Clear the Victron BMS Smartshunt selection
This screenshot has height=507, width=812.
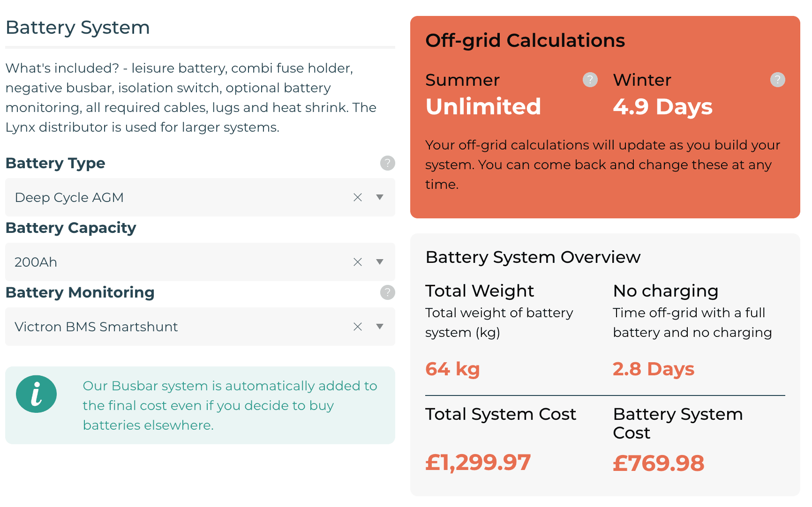pyautogui.click(x=358, y=327)
